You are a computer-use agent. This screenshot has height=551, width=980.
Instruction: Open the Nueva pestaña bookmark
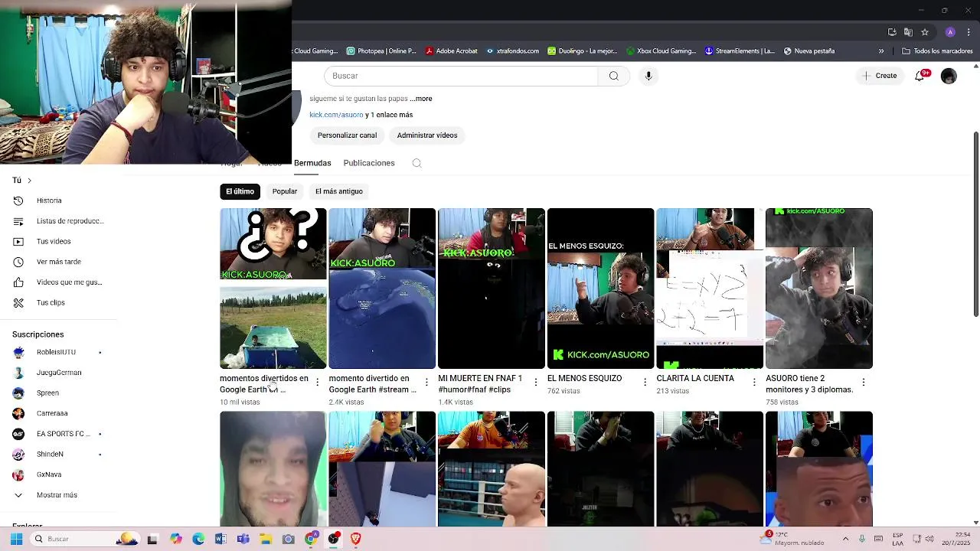809,51
